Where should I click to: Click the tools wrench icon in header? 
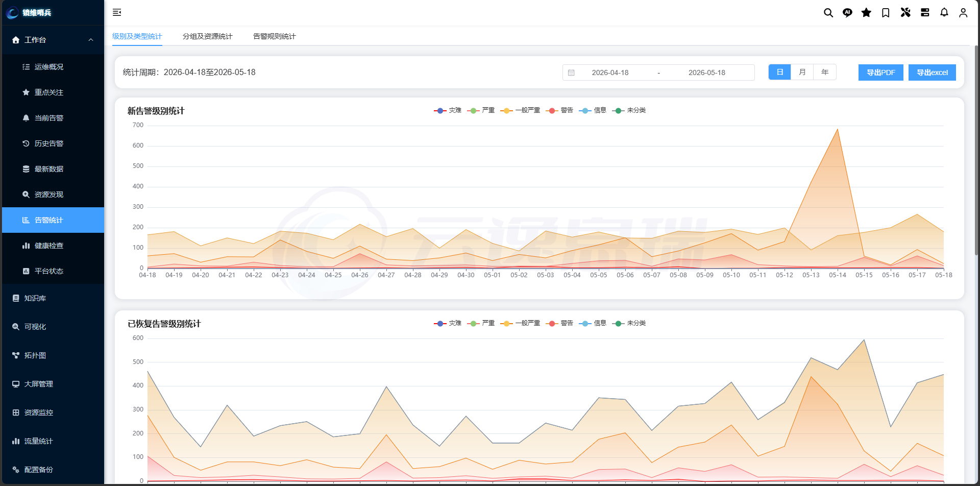[x=905, y=13]
